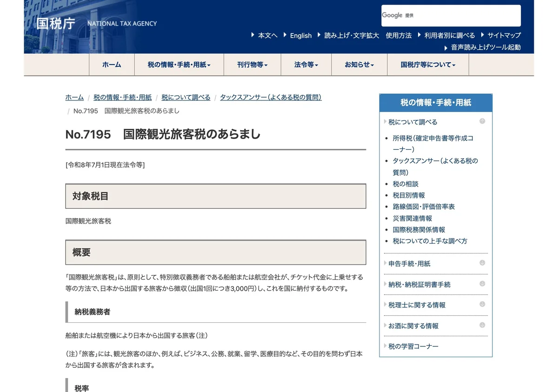Click the Google search input field
Viewport: 558px width, 392px height.
click(451, 15)
